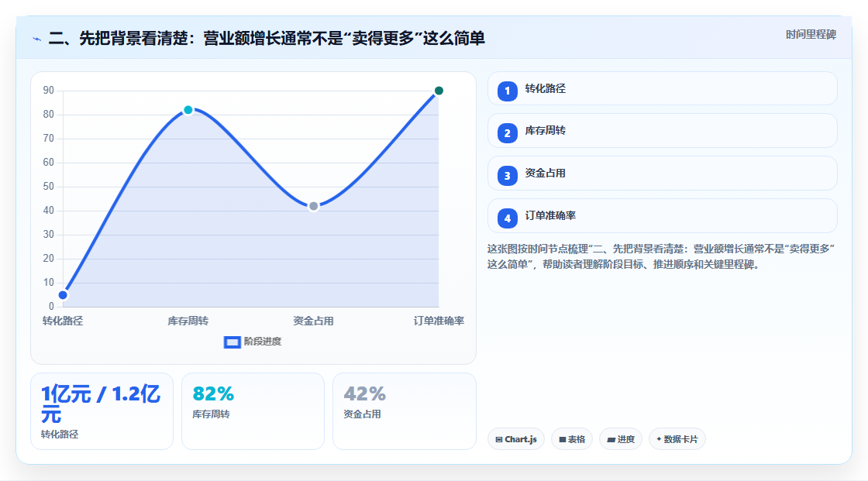Click the 82% stat value

click(x=213, y=393)
